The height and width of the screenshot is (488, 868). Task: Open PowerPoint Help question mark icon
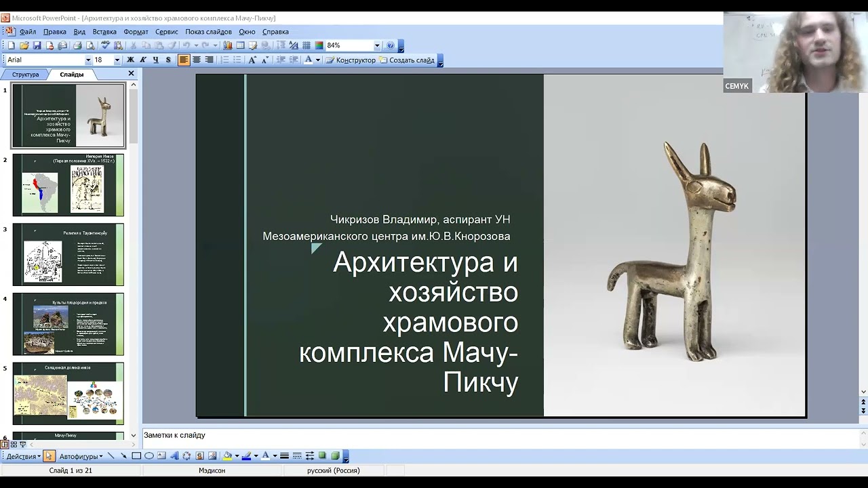tap(390, 45)
